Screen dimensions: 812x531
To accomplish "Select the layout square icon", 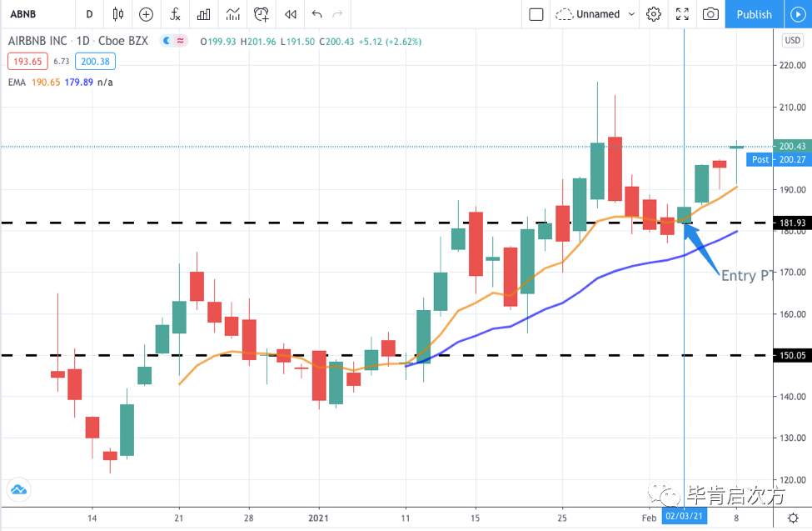I will click(536, 14).
